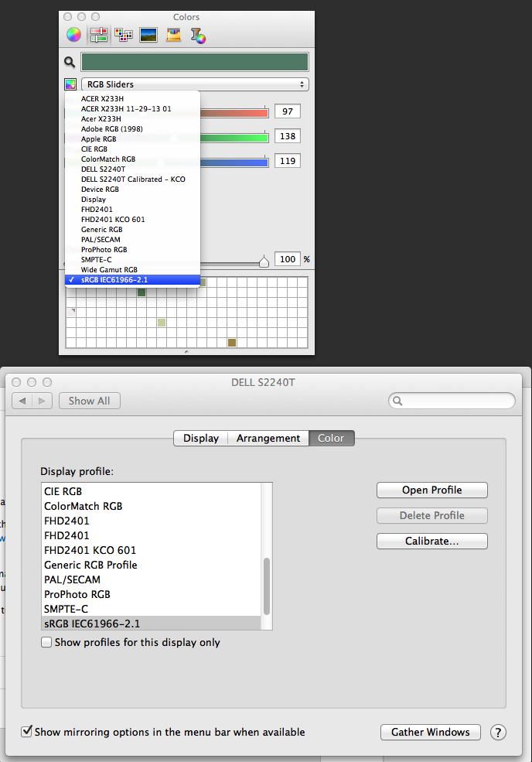Select PAL/SECAM in Display profile list
The image size is (532, 762).
[x=152, y=579]
